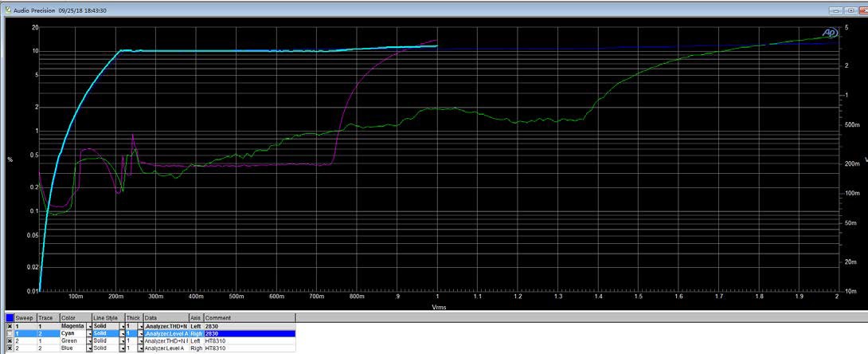Expand Line Style dropdown on the Green row

pyautogui.click(x=123, y=341)
